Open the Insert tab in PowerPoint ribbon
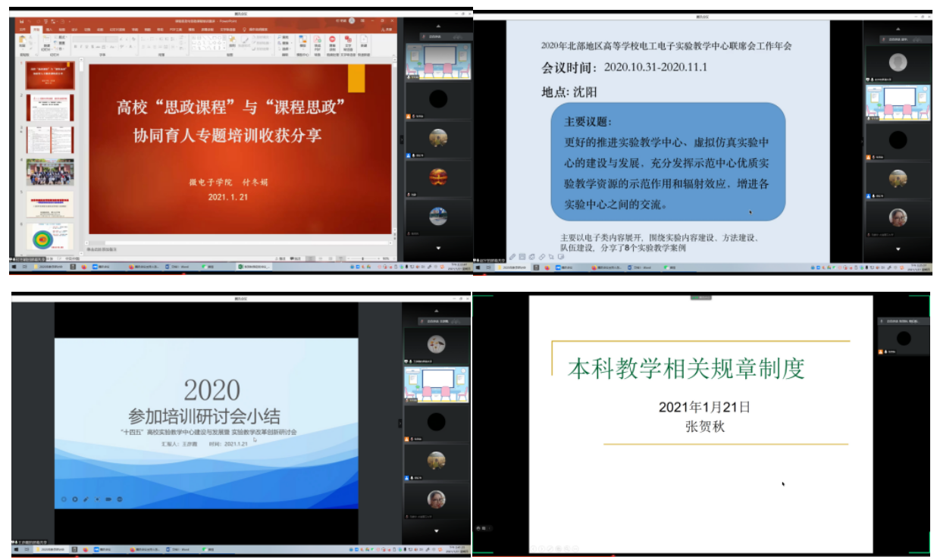 [x=49, y=30]
